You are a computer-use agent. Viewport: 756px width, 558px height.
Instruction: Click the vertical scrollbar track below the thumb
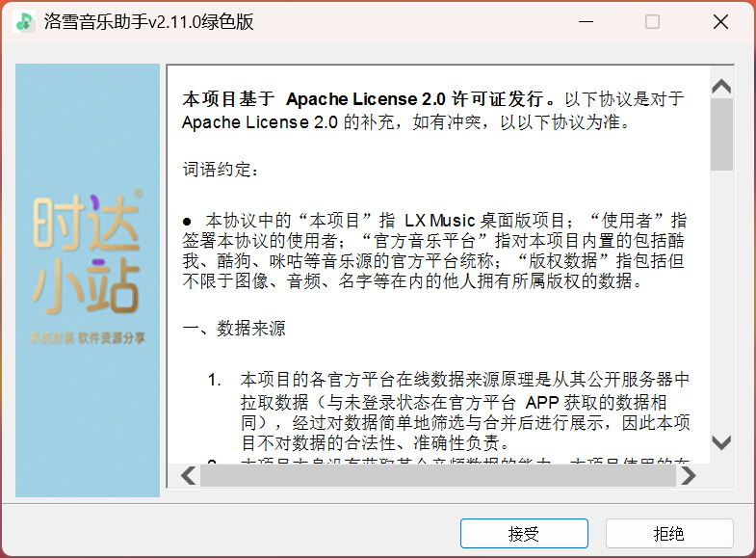[721, 302]
